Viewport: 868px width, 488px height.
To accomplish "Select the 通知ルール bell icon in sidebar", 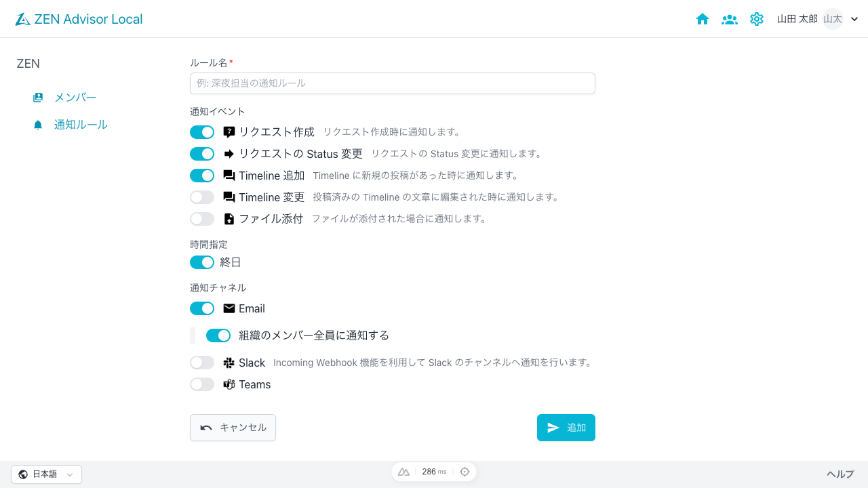I will coord(38,124).
